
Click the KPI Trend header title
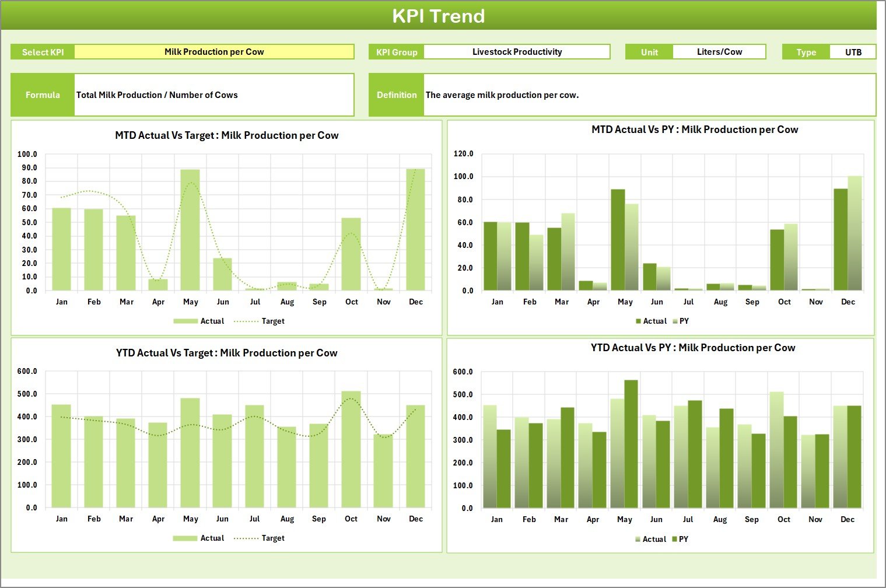(x=439, y=16)
